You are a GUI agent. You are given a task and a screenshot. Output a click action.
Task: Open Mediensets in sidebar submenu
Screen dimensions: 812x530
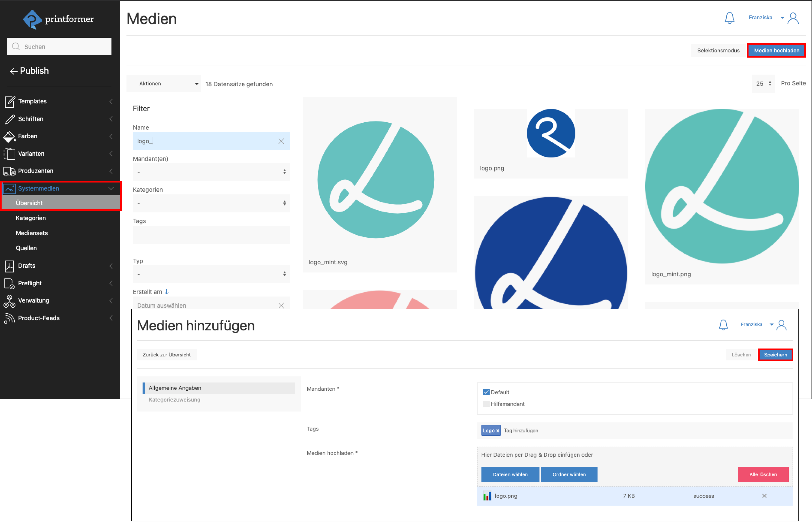pyautogui.click(x=32, y=233)
